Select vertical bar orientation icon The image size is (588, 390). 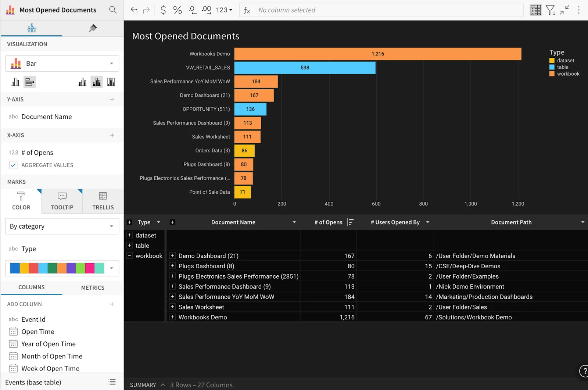pos(15,82)
